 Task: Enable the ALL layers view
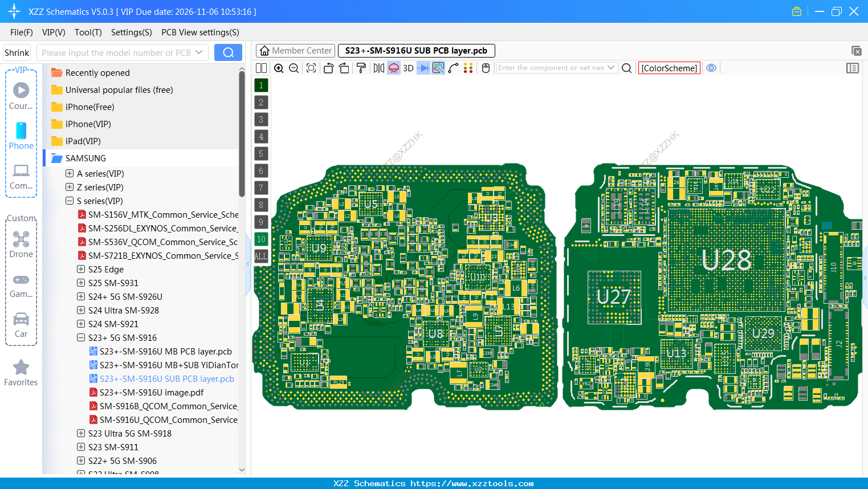pos(261,256)
